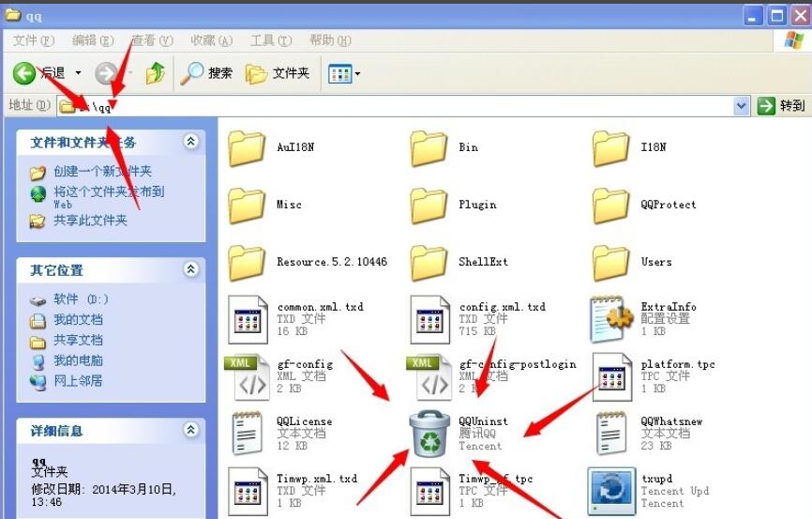Click the Search (搜索) toolbar button

click(207, 73)
